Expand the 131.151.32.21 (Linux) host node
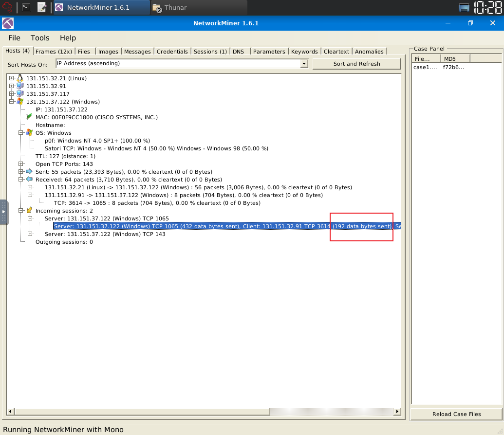504x435 pixels. pos(12,78)
